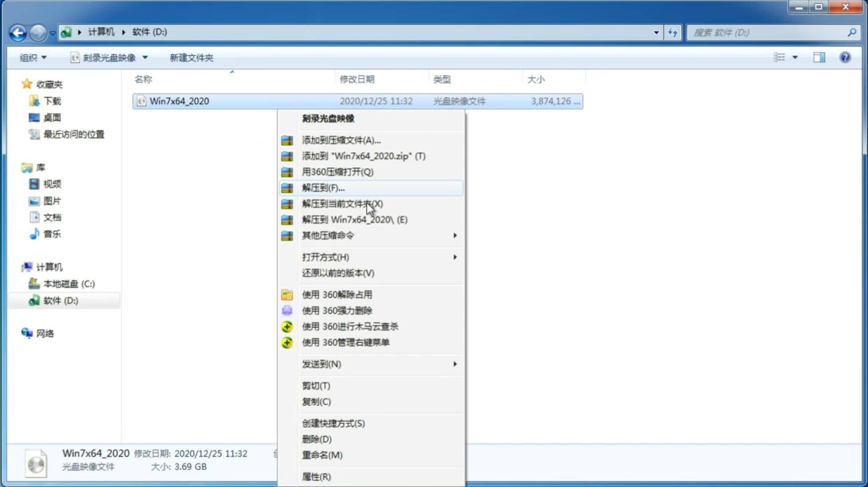The width and height of the screenshot is (868, 487).
Task: Click 重命名 rename menu item
Action: pyautogui.click(x=322, y=455)
